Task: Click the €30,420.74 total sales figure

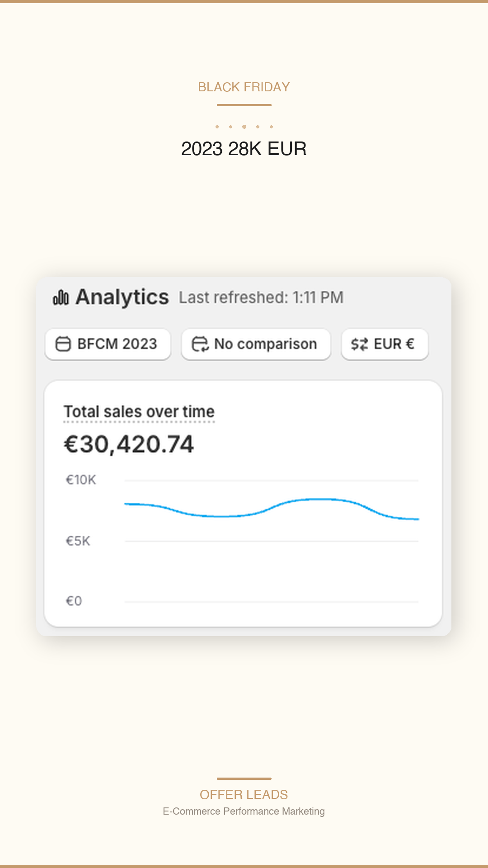Action: [x=129, y=444]
